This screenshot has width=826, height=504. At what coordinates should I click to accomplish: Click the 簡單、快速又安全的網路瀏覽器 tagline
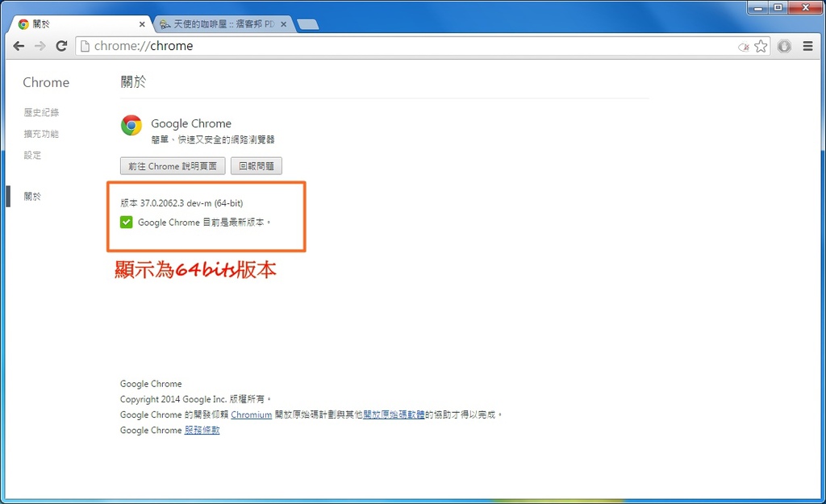click(213, 140)
